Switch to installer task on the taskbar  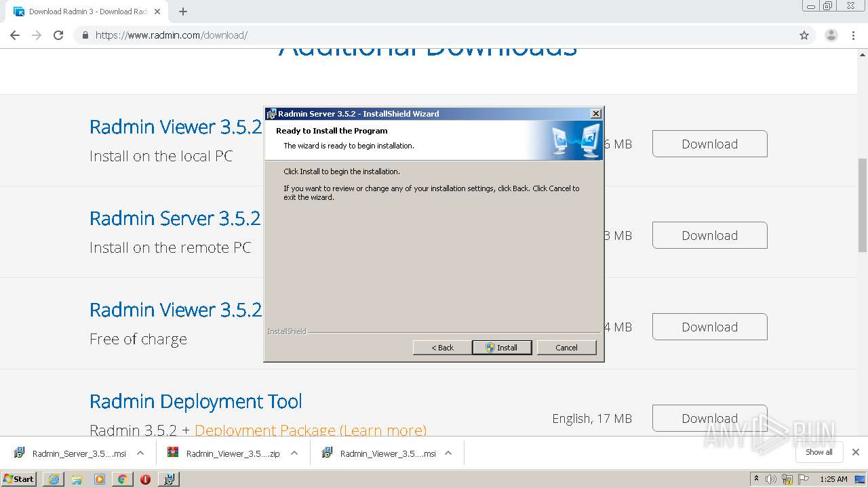169,479
